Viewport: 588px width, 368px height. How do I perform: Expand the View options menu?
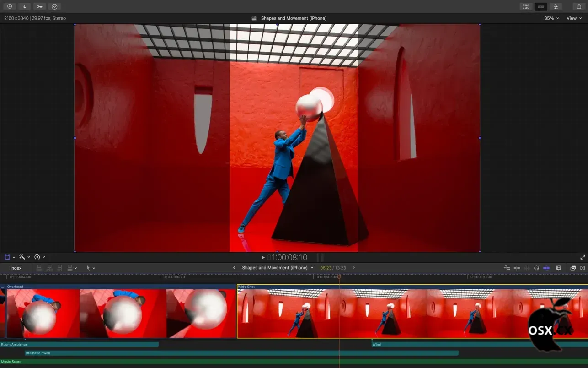574,18
